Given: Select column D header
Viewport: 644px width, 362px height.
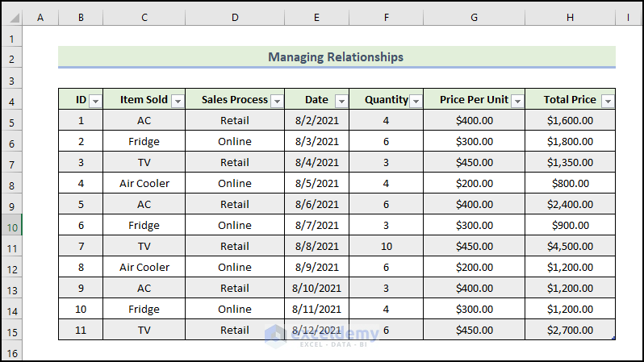Looking at the screenshot, I should 234,17.
